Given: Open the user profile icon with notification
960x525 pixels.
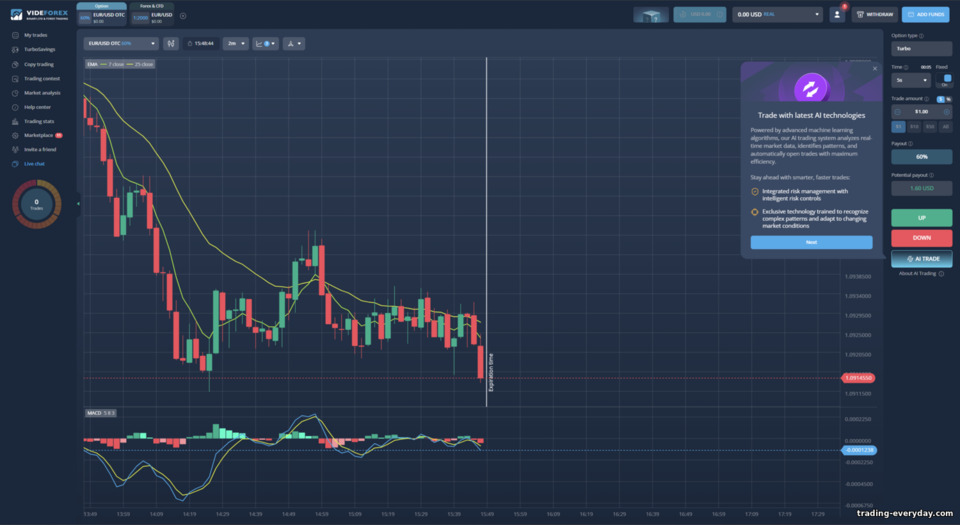Looking at the screenshot, I should click(x=837, y=15).
